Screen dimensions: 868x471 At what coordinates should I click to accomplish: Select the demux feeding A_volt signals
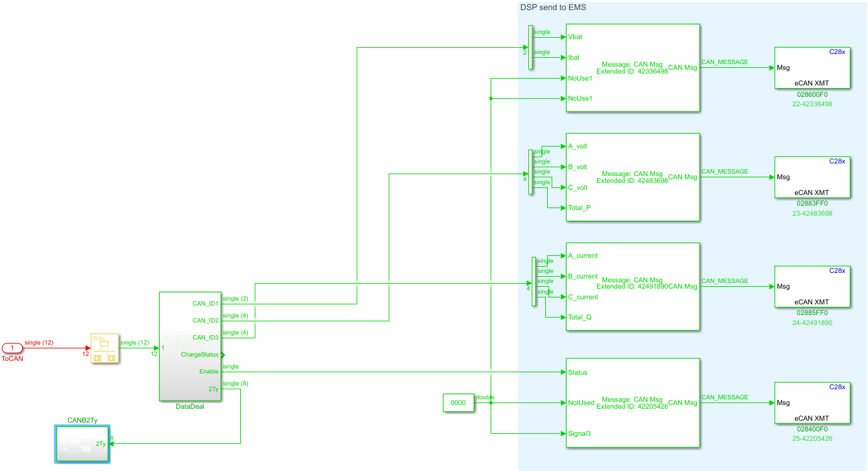click(530, 172)
